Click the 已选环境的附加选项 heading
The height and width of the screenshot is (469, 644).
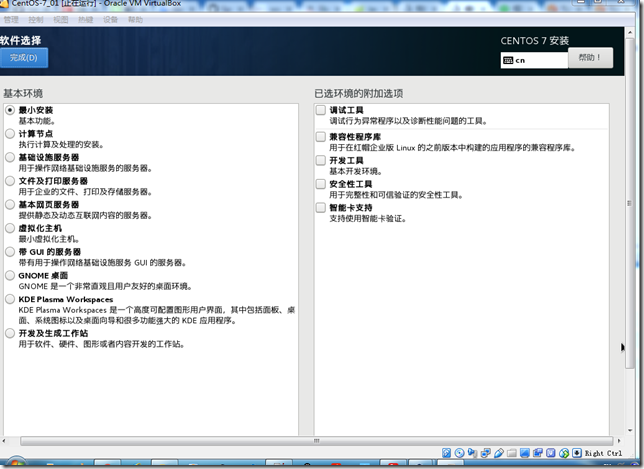click(359, 94)
